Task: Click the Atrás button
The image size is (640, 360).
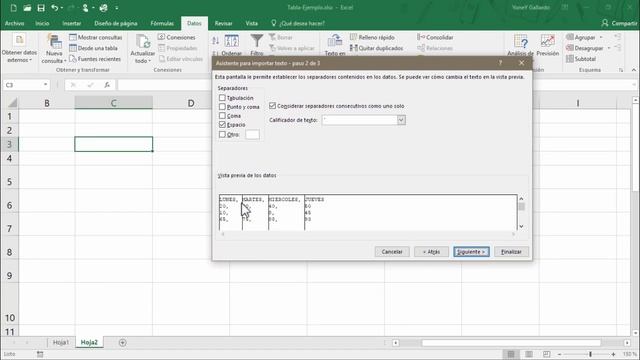Action: (431, 252)
